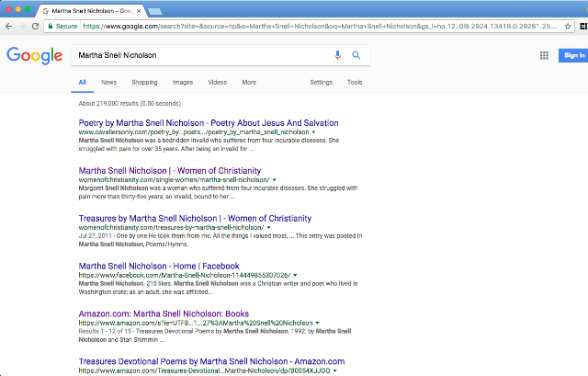Expand arrow beside cavaliersonly.com URL
The image size is (588, 376).
click(313, 132)
